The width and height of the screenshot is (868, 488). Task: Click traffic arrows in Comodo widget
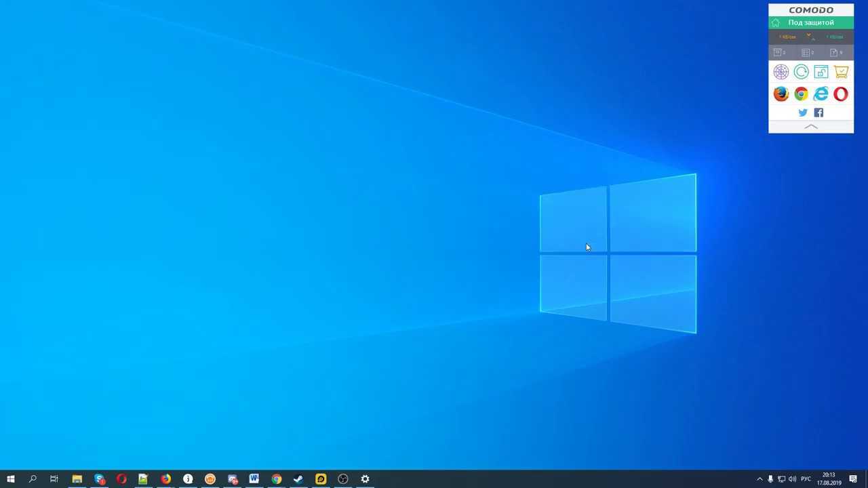(810, 37)
